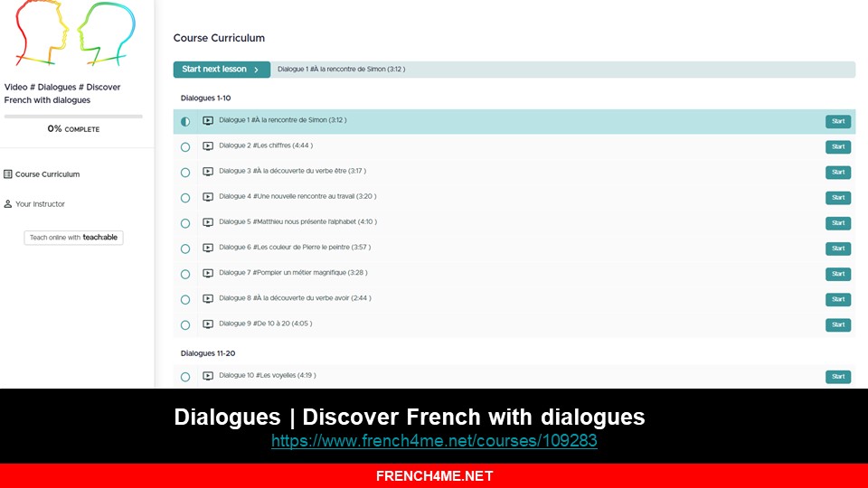
Task: Open Dialogue 1 À la rencontre de Simon title
Action: [x=282, y=120]
